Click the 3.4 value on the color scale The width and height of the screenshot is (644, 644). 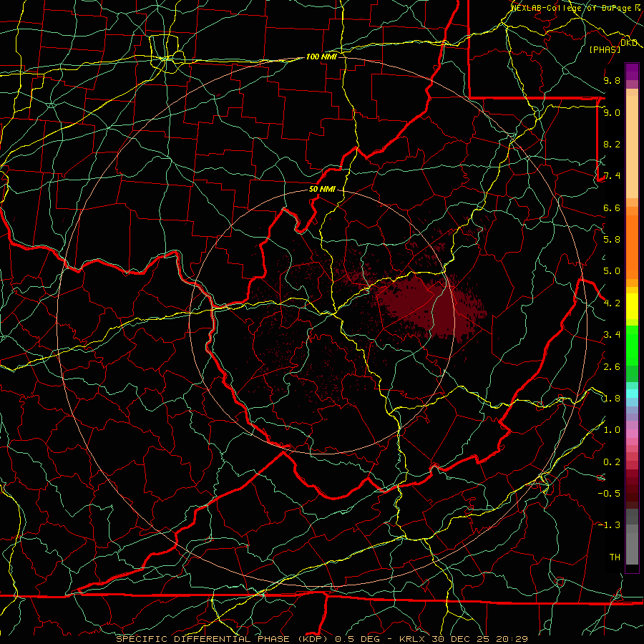[x=612, y=335]
